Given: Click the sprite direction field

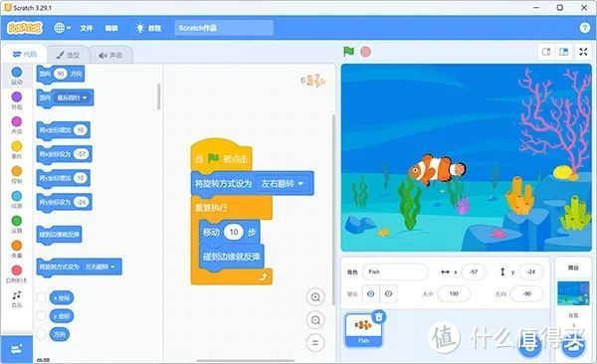Looking at the screenshot, I should pyautogui.click(x=527, y=294).
